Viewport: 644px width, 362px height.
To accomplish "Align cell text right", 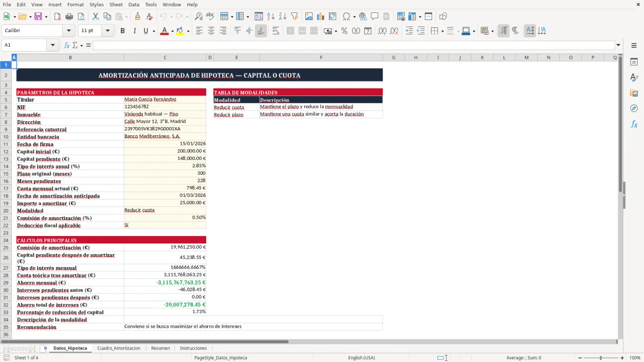I will 223,31.
